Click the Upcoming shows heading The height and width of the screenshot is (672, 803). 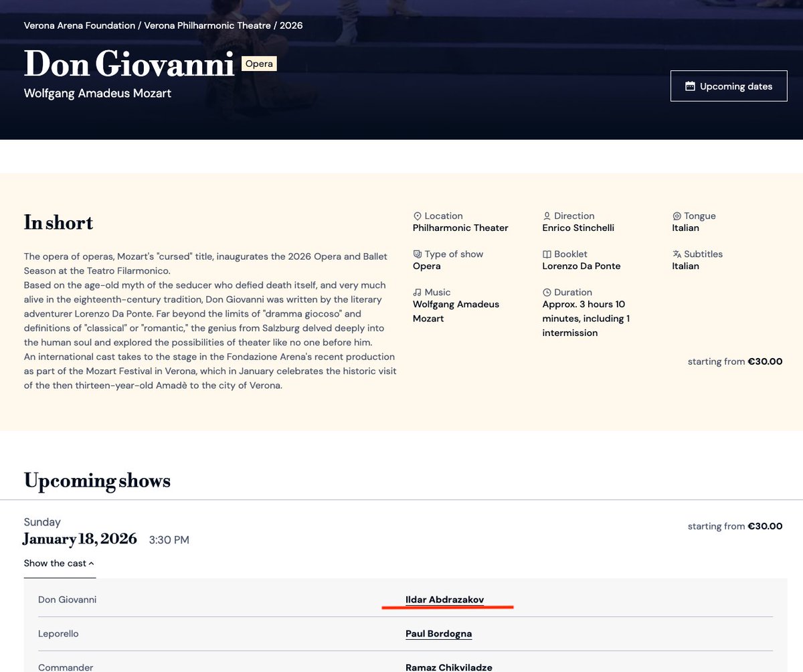click(x=97, y=481)
